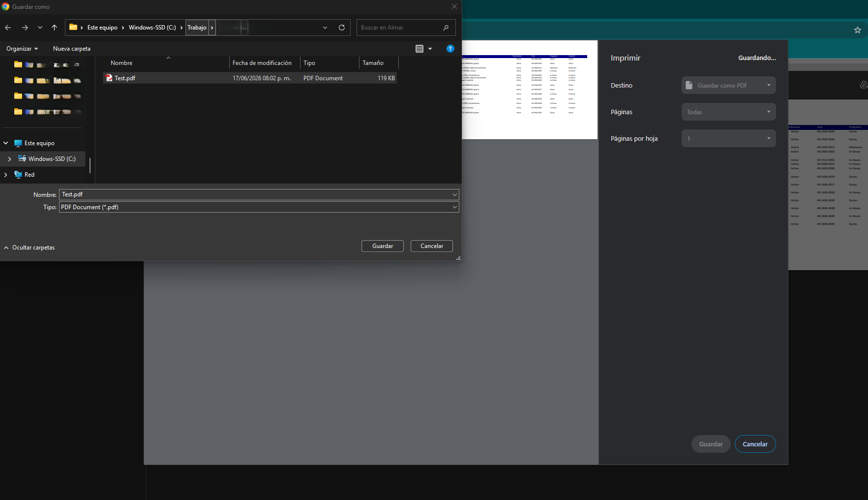
Task: Go forward in the Save As dialog
Action: point(25,28)
